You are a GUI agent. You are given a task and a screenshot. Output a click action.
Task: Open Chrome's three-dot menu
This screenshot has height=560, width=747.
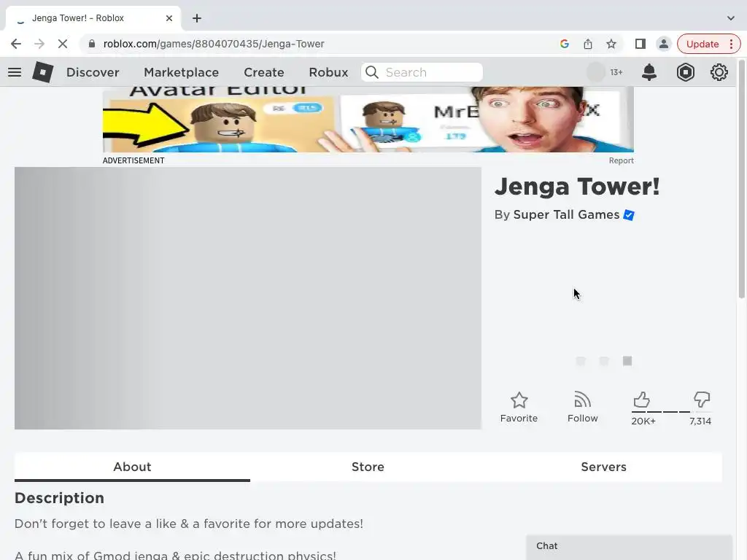(x=731, y=44)
